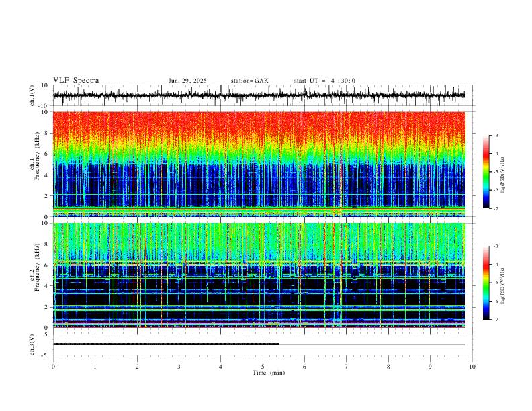Select the date "Jun. 29, 2025"
This screenshot has height=411, width=532.
187,81
